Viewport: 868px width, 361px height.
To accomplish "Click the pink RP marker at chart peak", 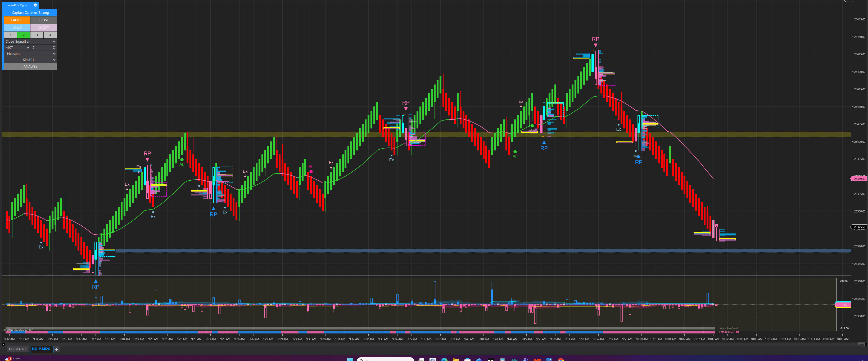I will pyautogui.click(x=595, y=39).
